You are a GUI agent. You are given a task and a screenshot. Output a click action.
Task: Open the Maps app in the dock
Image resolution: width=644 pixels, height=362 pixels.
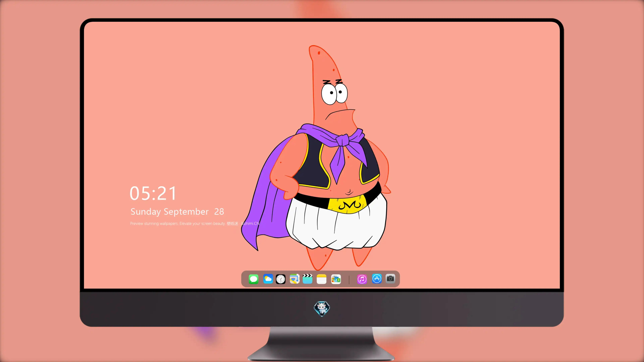tap(294, 279)
